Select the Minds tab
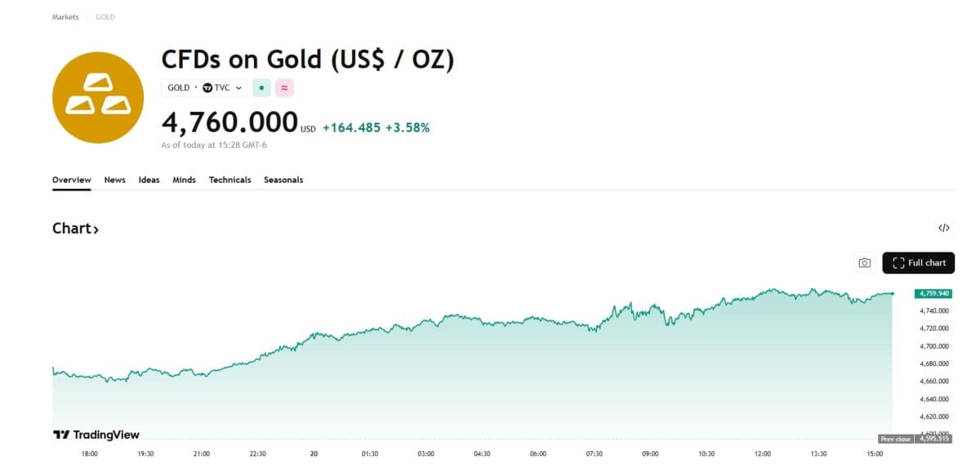This screenshot has height=473, width=980. pyautogui.click(x=184, y=180)
